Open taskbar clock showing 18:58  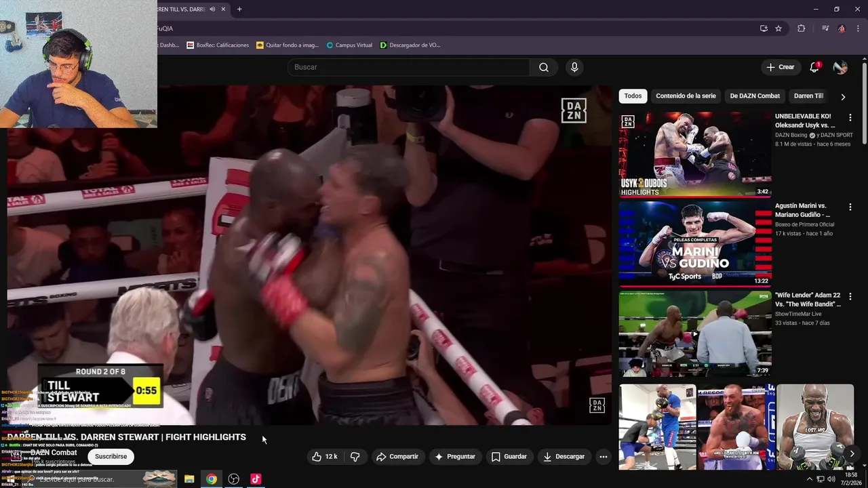(x=850, y=479)
